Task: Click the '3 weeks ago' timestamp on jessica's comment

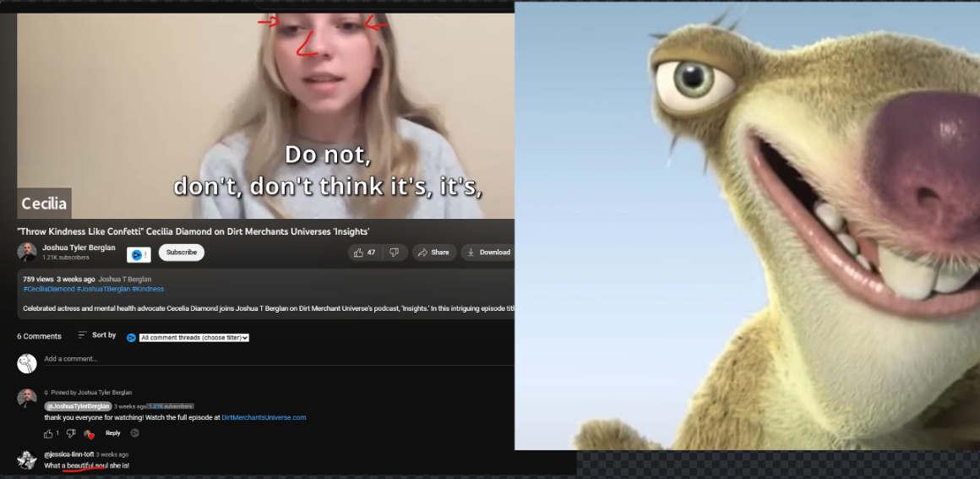Action: click(x=112, y=455)
